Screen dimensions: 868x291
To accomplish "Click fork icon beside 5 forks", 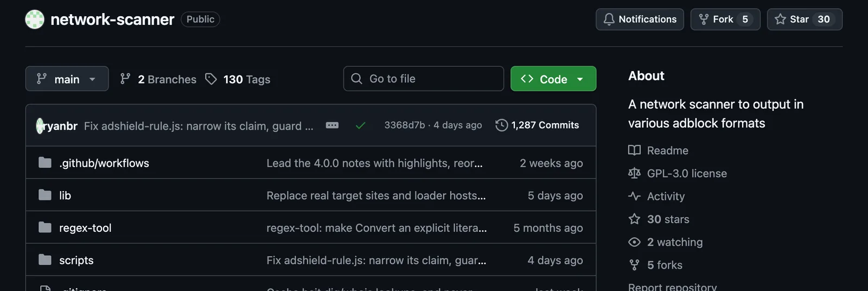I will [x=634, y=265].
